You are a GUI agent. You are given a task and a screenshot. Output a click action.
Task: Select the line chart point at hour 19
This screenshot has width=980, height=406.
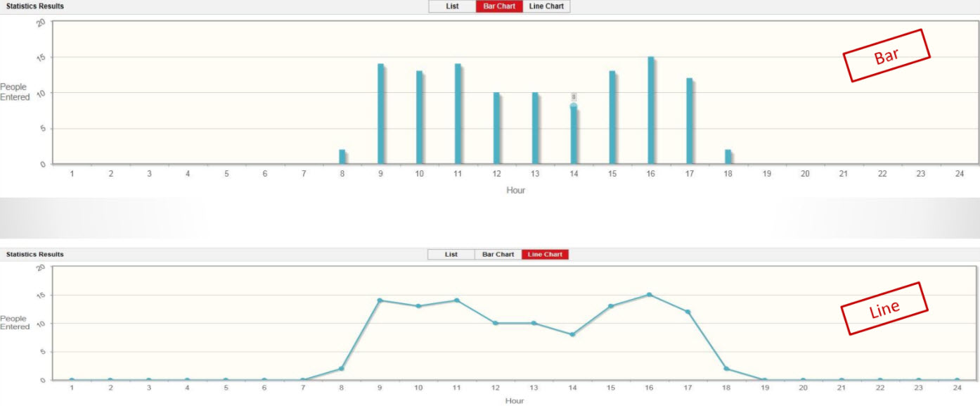(765, 380)
